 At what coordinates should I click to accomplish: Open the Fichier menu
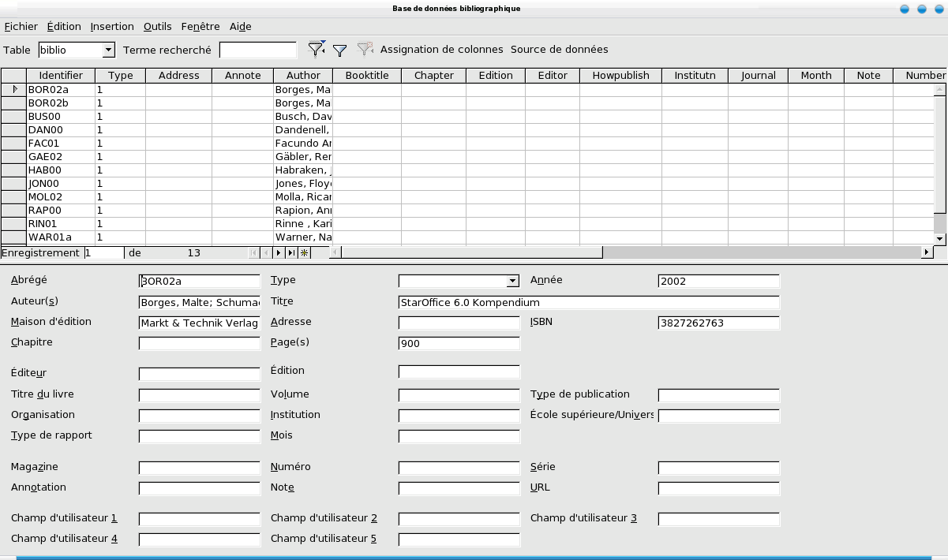[21, 27]
